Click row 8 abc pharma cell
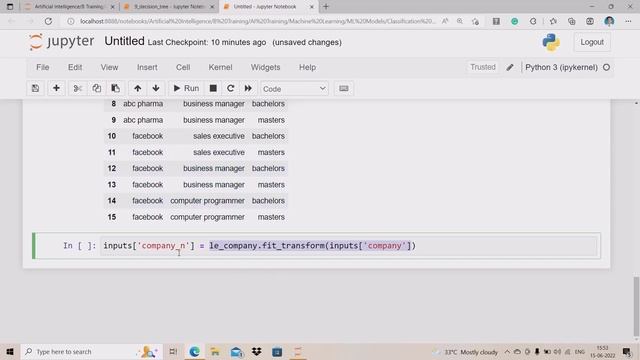The height and width of the screenshot is (360, 640). point(143,104)
